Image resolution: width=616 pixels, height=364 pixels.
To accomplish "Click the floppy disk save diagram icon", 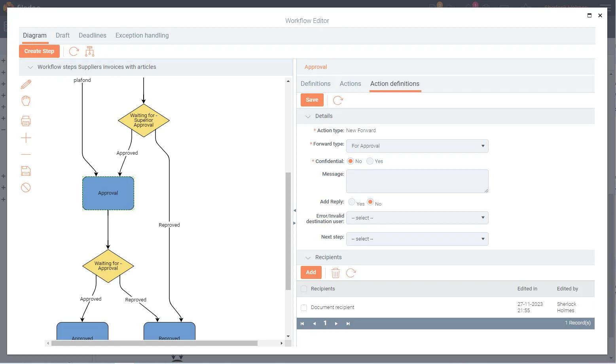I will (26, 171).
